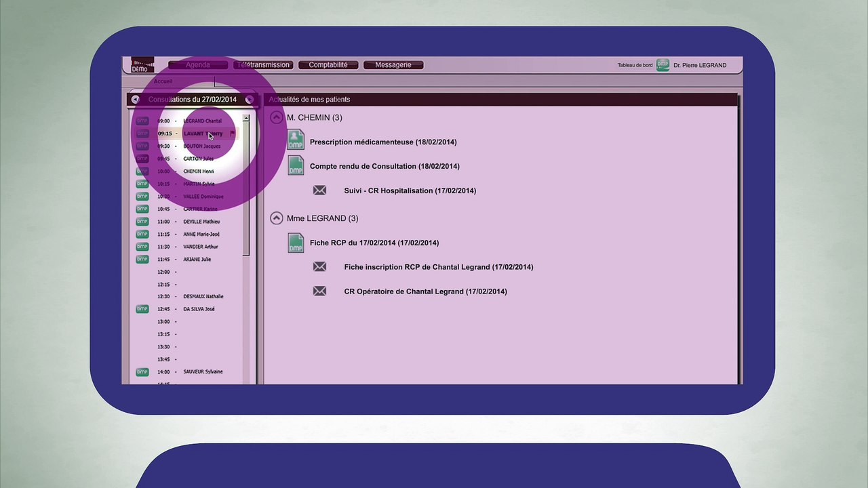Screen dimensions: 868x488
Task: Collapse the Mme LEGRAND (3) group
Action: tap(276, 218)
